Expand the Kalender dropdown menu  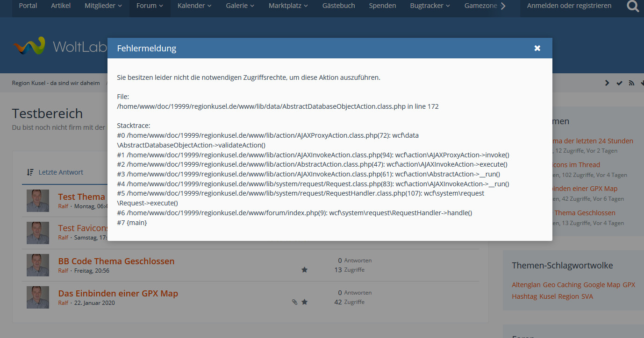[x=194, y=6]
